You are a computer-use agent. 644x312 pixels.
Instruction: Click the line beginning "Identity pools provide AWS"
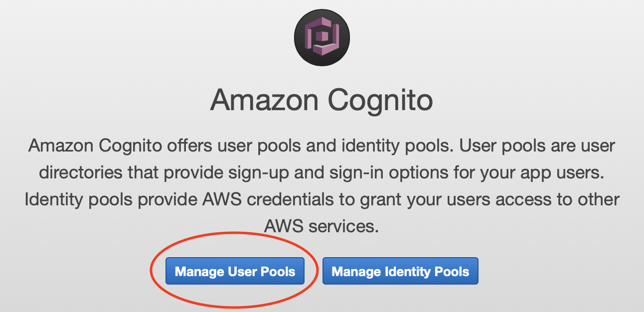322,200
